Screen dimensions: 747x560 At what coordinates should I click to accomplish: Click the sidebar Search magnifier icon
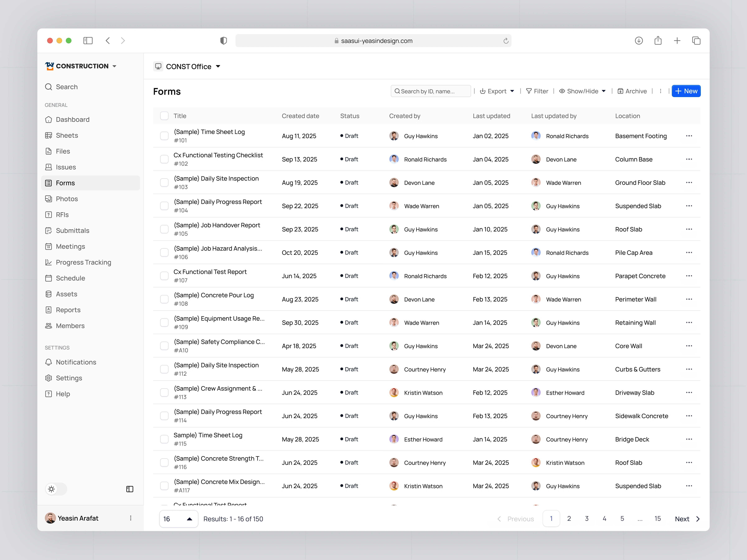48,87
